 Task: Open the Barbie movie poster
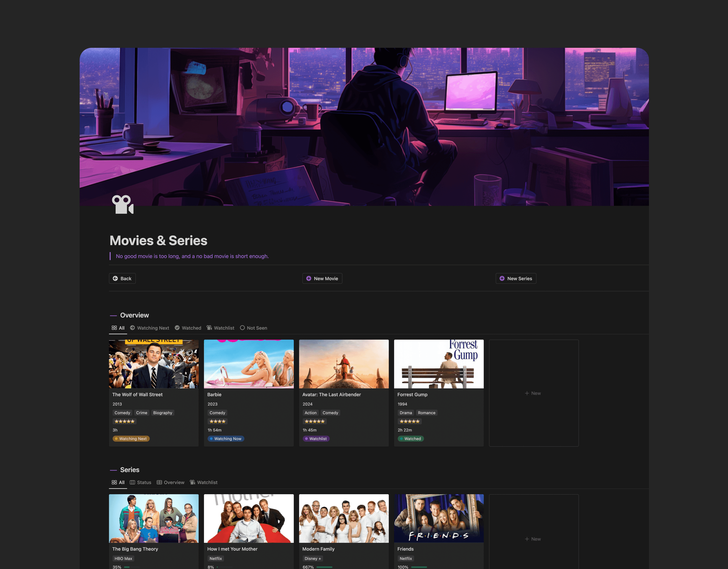click(249, 364)
